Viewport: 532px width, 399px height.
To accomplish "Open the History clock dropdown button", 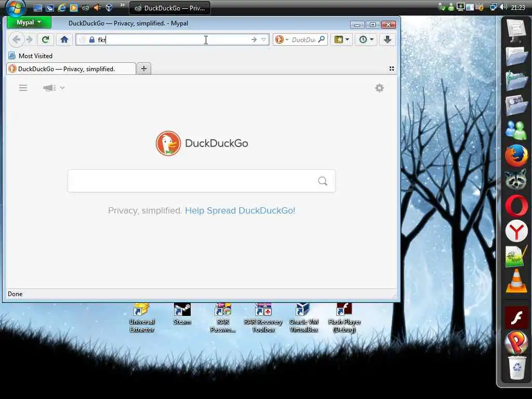I will (x=366, y=39).
